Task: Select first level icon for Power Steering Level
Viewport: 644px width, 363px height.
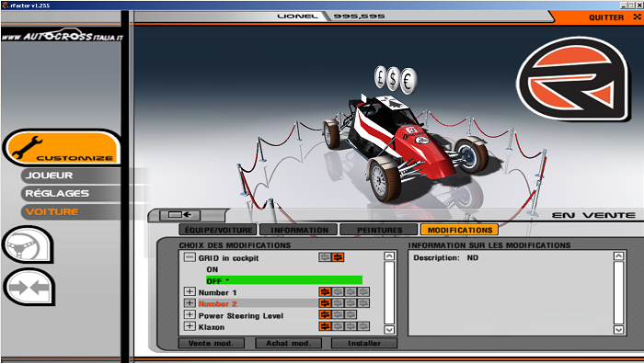Action: pos(325,314)
